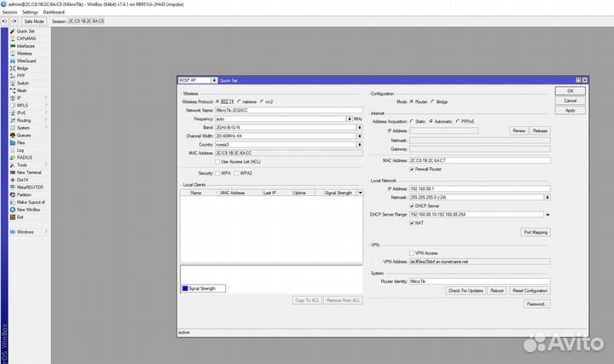Launch a New WinBox

coord(28,210)
